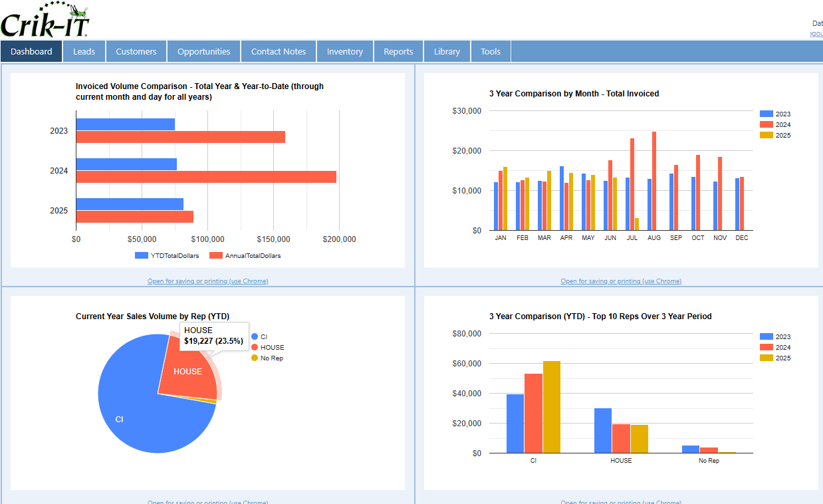Click the 2023 blue legend color swatch

point(767,114)
